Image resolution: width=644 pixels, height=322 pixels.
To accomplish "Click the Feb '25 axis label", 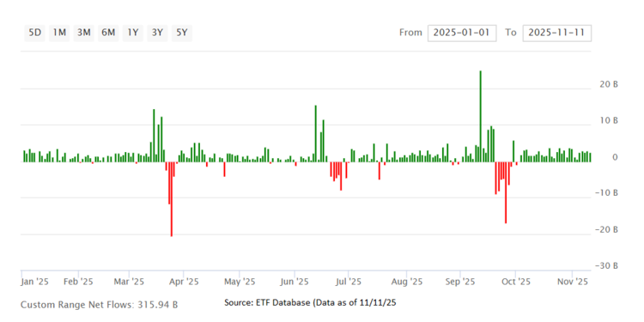I will 79,282.
